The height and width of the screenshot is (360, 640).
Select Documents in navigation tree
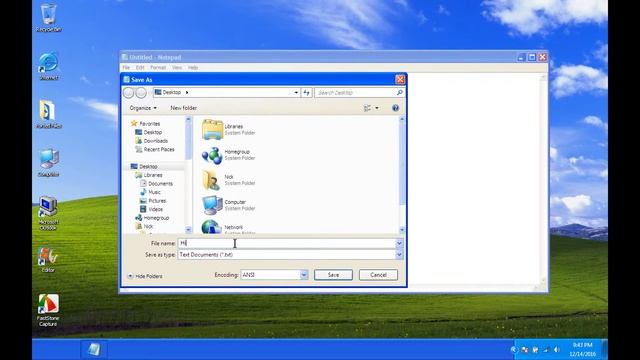pyautogui.click(x=156, y=184)
